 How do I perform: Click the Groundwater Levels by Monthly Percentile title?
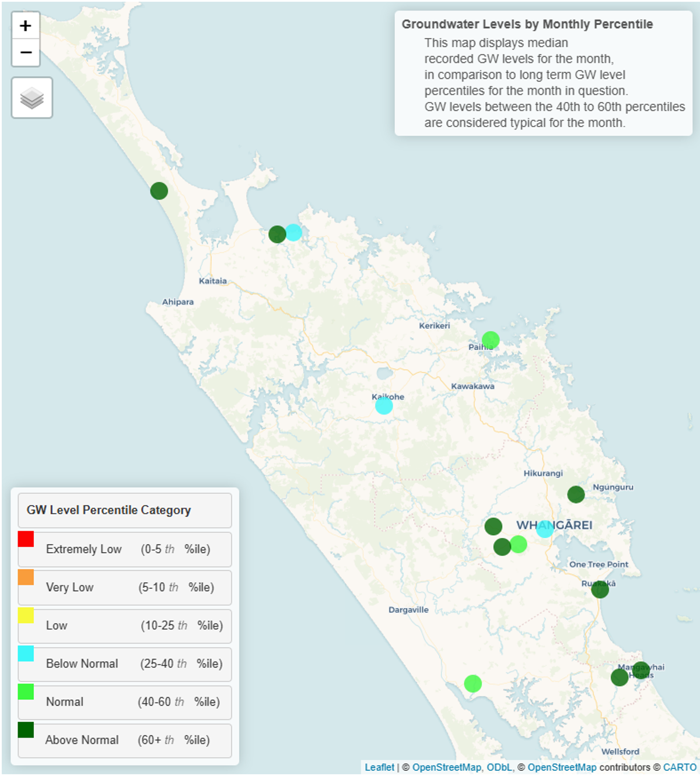[527, 24]
